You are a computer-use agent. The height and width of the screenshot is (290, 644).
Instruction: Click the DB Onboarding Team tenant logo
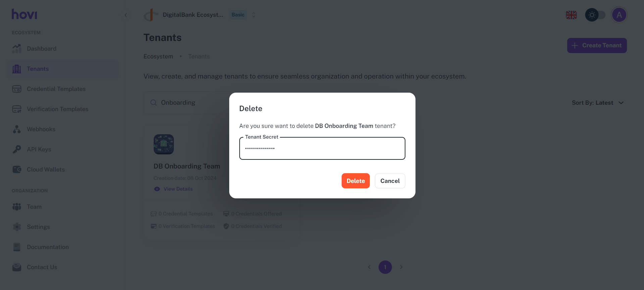[164, 144]
